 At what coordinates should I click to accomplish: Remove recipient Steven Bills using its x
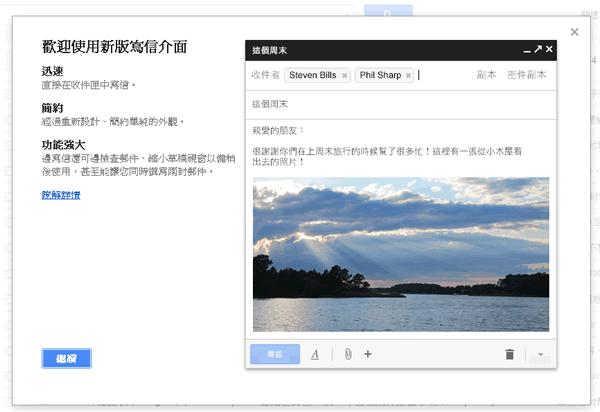(x=344, y=75)
